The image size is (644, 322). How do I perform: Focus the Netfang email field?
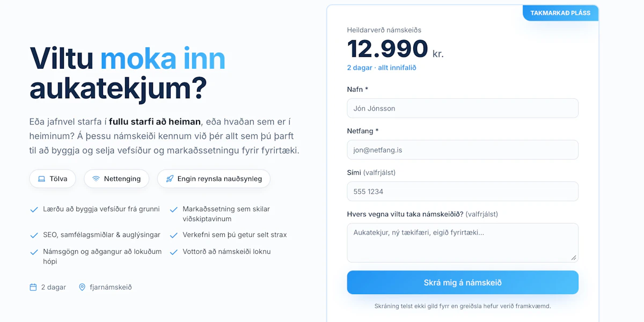(463, 150)
